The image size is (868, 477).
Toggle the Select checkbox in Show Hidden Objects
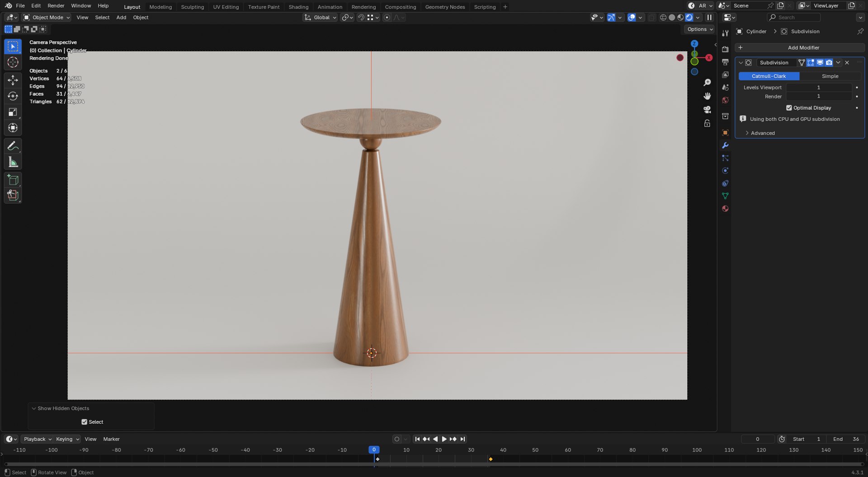pyautogui.click(x=84, y=422)
